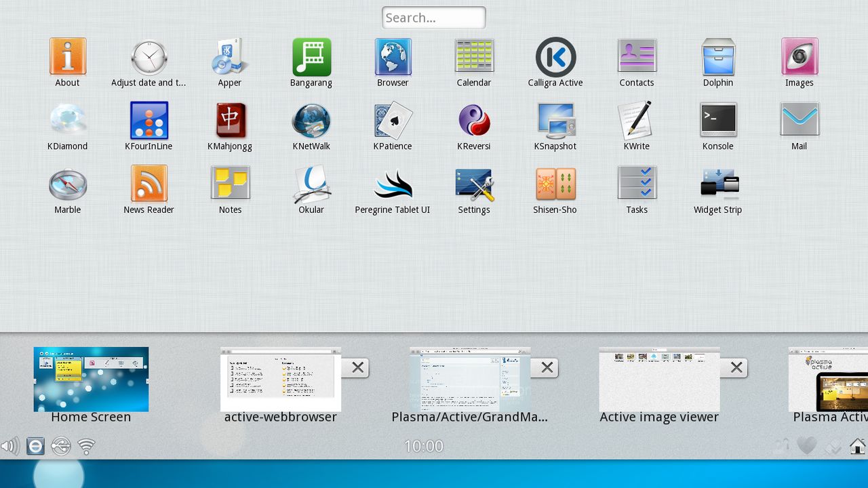Switch to the Active image viewer thumbnail
Screen dimensions: 868x488
click(x=658, y=380)
